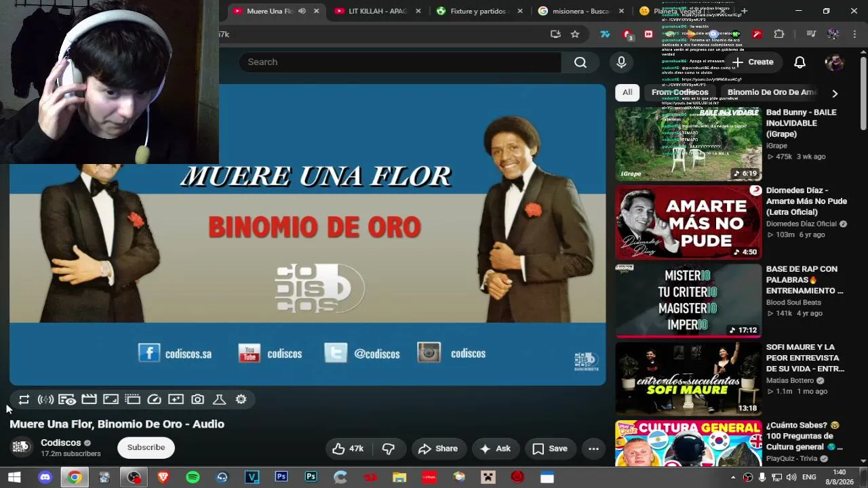Open the Chrome profile avatar in toolbar

[833, 34]
